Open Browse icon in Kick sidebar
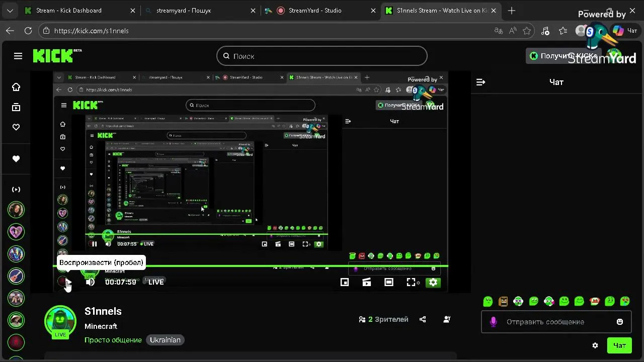 pos(16,107)
